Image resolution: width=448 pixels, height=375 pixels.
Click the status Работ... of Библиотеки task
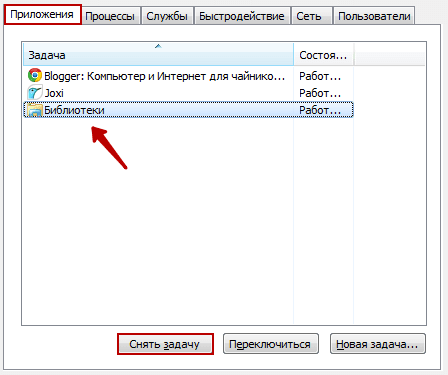pyautogui.click(x=320, y=110)
